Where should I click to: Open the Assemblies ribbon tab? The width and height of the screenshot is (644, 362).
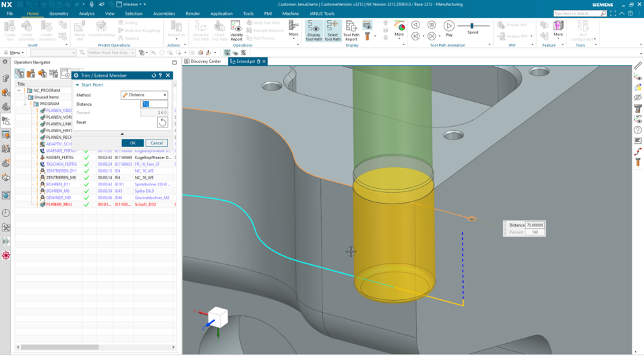click(x=164, y=13)
